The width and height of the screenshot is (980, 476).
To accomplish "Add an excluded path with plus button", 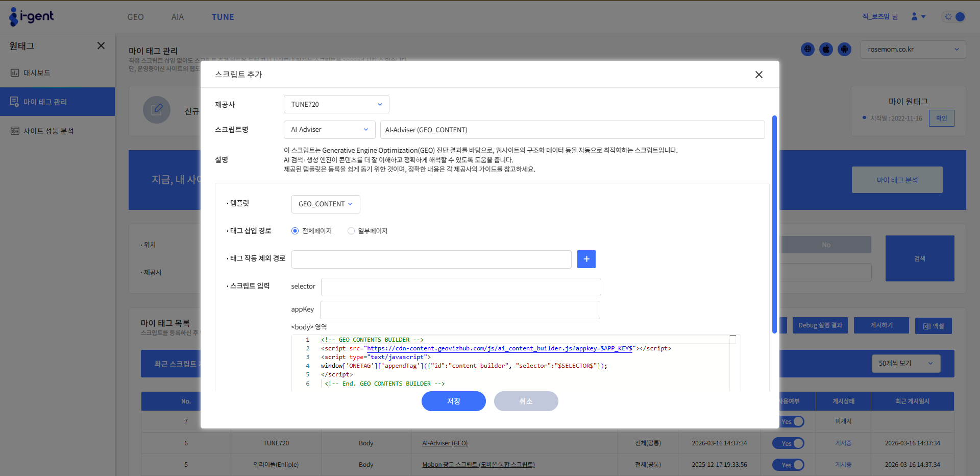I will coord(586,259).
